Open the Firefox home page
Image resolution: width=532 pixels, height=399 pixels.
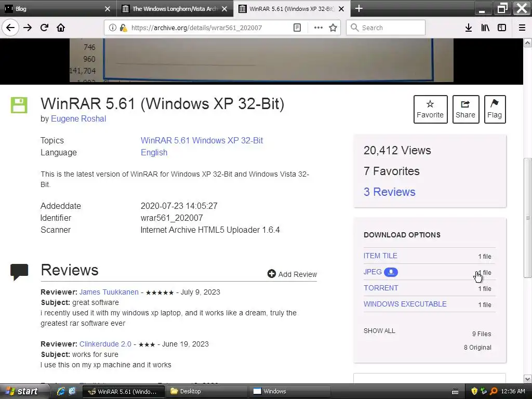tap(61, 28)
